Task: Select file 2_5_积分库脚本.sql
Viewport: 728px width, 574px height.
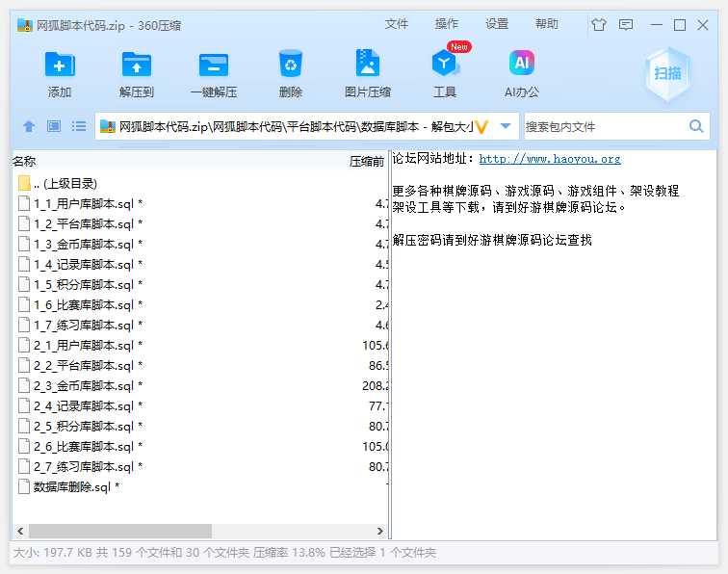Action: point(200,426)
